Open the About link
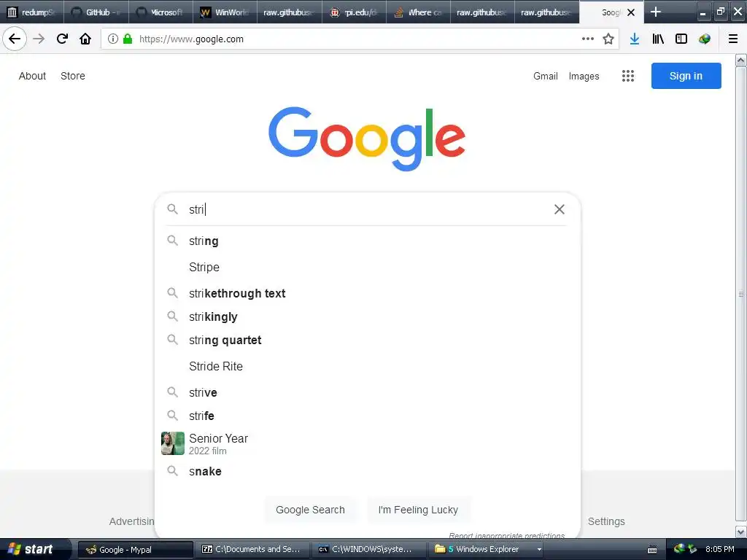 (x=32, y=76)
